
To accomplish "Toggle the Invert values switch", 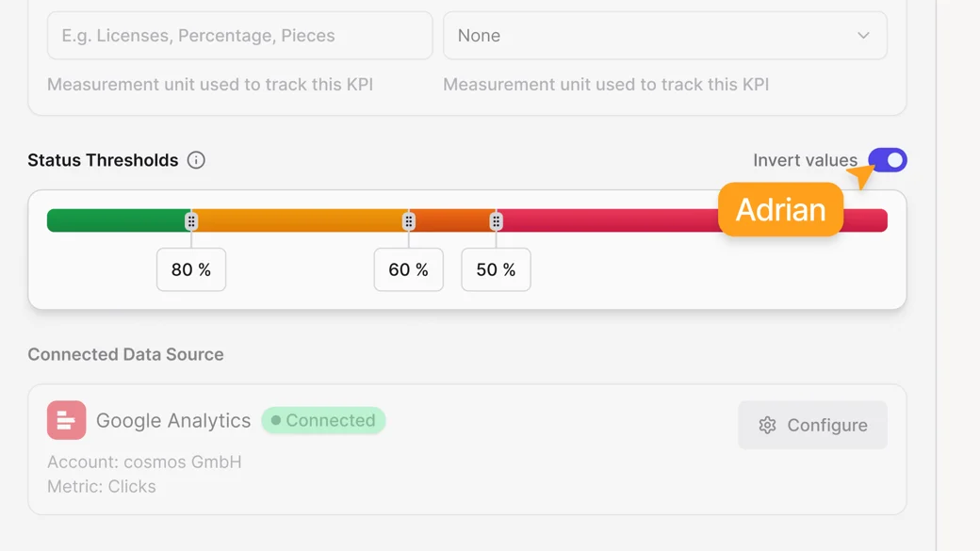I will 888,160.
